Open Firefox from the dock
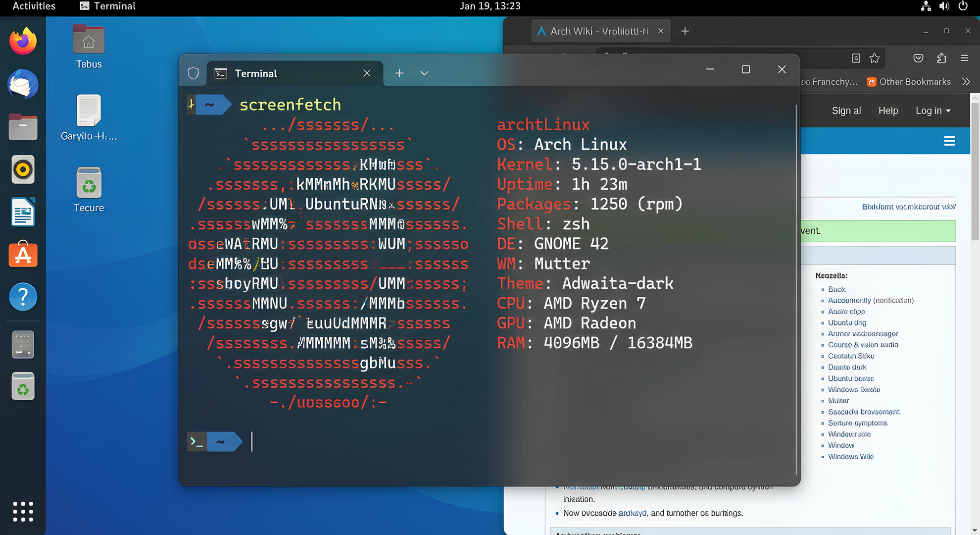 tap(23, 42)
